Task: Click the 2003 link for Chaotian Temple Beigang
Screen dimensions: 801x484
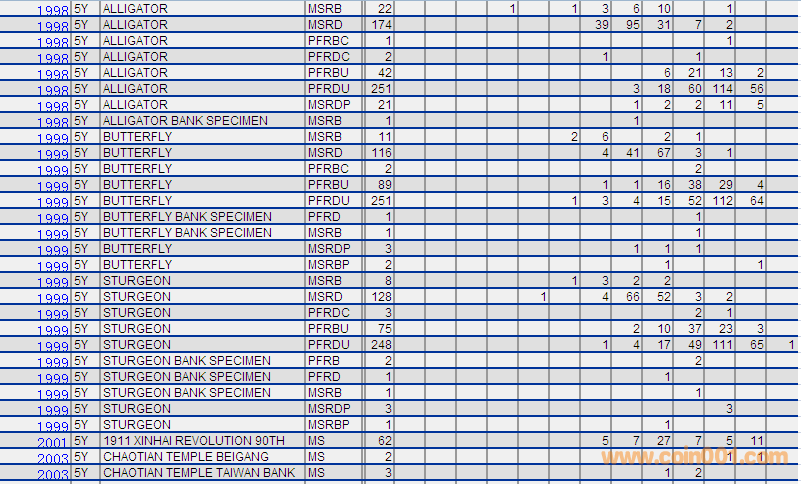Action: coord(53,459)
